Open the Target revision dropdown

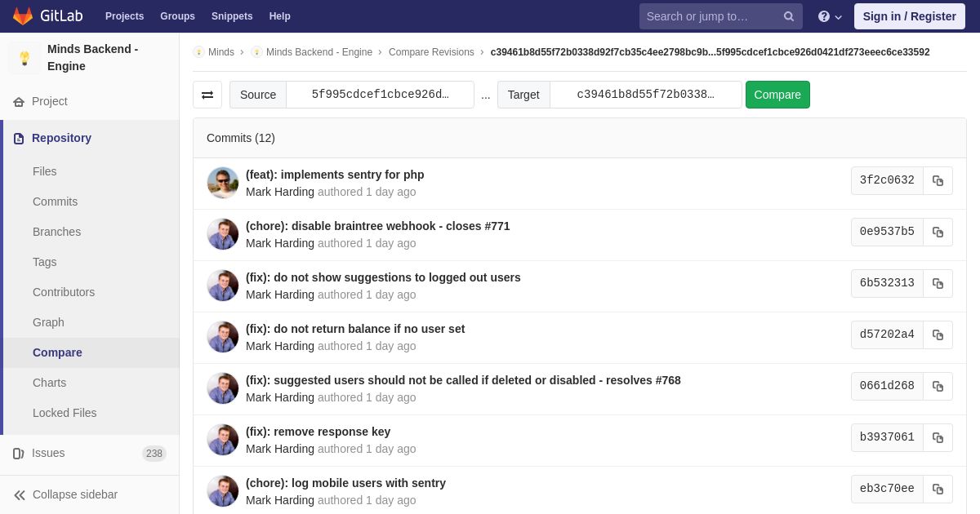[645, 95]
